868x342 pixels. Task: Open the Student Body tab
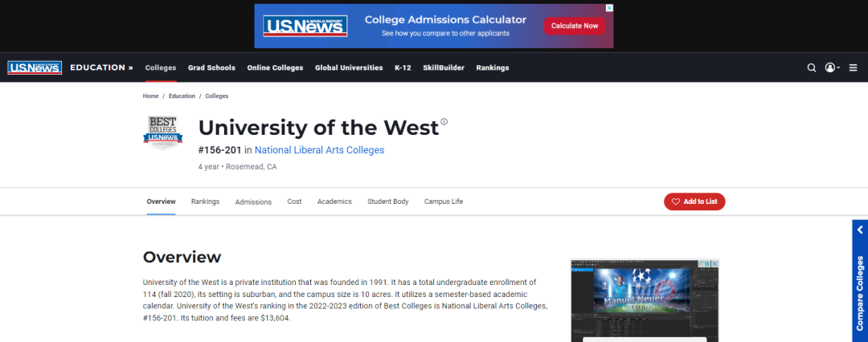tap(388, 202)
